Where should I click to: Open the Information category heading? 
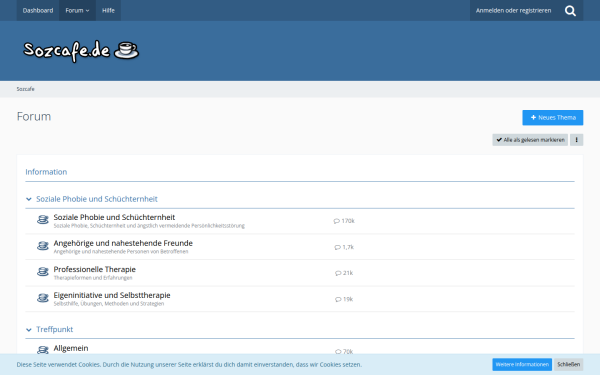coord(46,172)
